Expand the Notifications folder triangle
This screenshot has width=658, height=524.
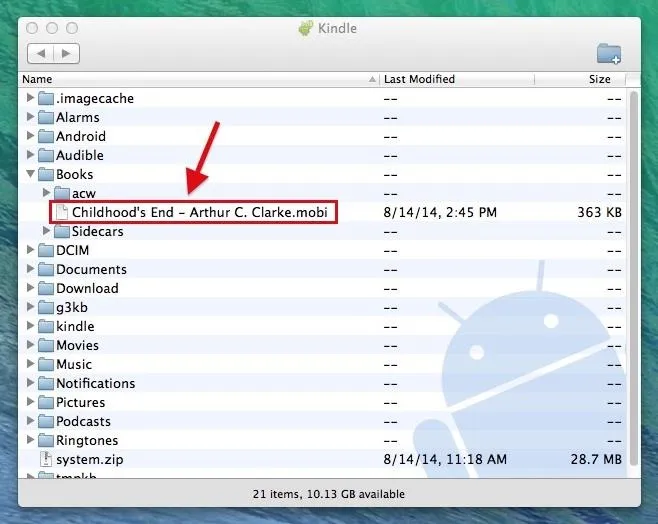(x=30, y=383)
